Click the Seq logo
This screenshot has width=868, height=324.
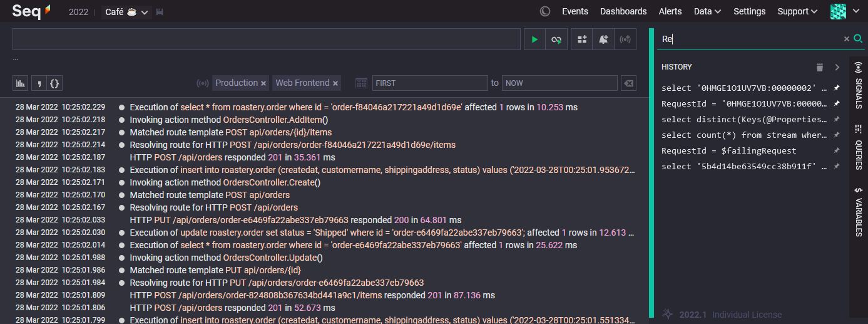(31, 11)
